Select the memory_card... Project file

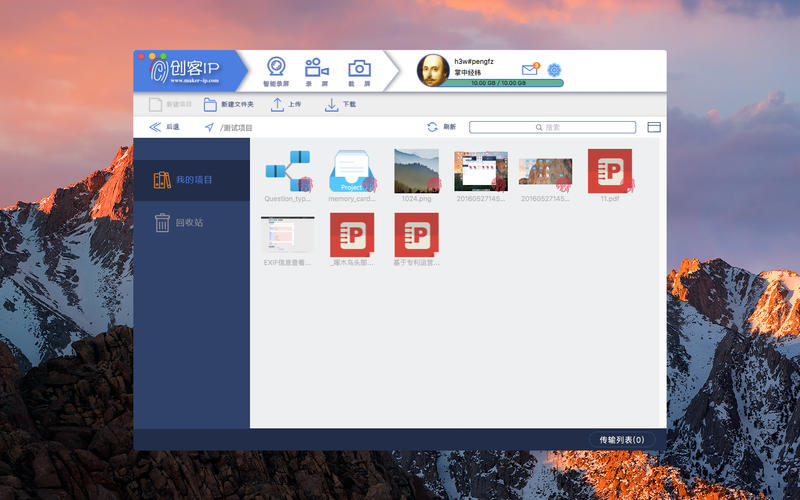coord(352,176)
